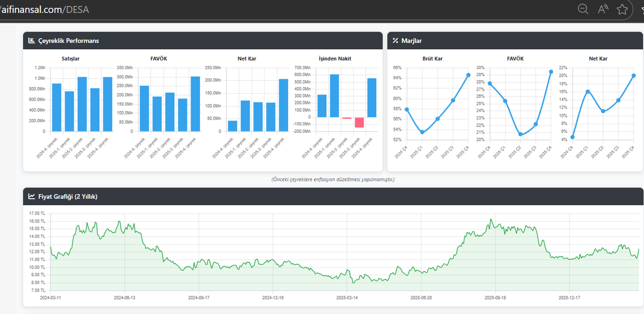Open the read aloud icon in address bar
The image size is (644, 314).
[x=603, y=9]
